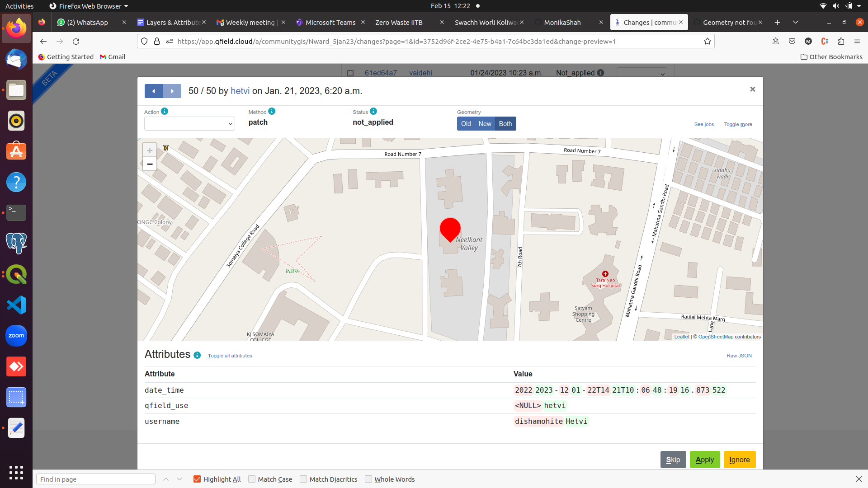This screenshot has width=868, height=488.
Task: Click the Ignore button
Action: click(x=740, y=460)
